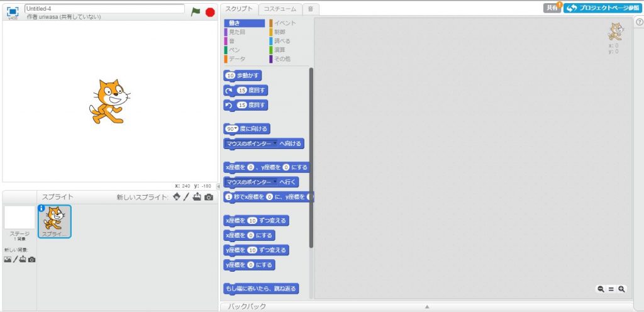Screen dimensions: 644x312
Task: Toggle full screen presentation mode icon
Action: [13, 11]
